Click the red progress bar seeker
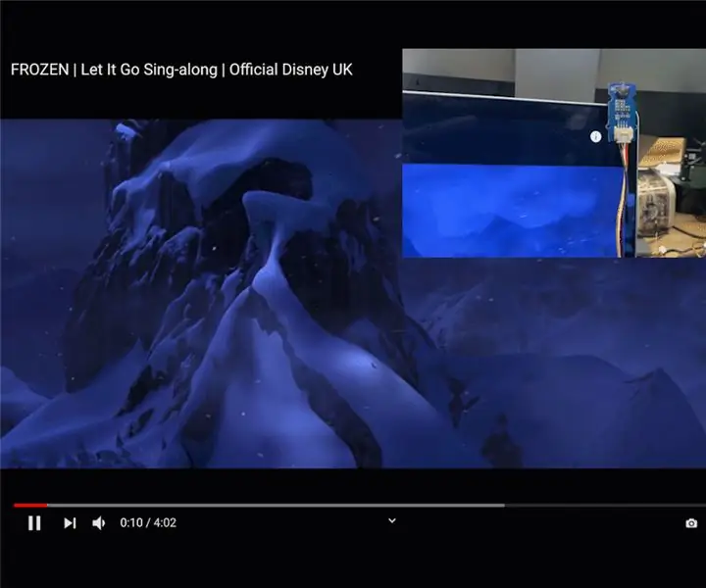 tap(30, 506)
